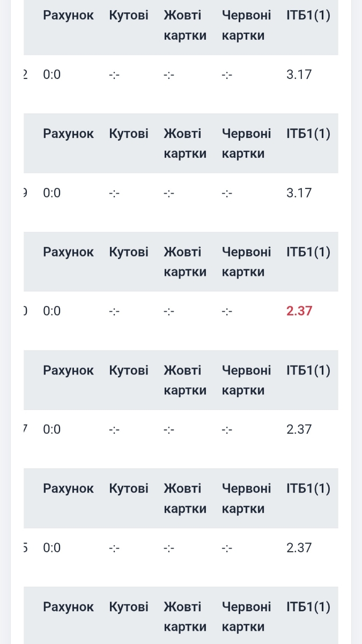Click the black 2.37 odds in the fourth table
The height and width of the screenshot is (644, 362).
[x=299, y=429]
